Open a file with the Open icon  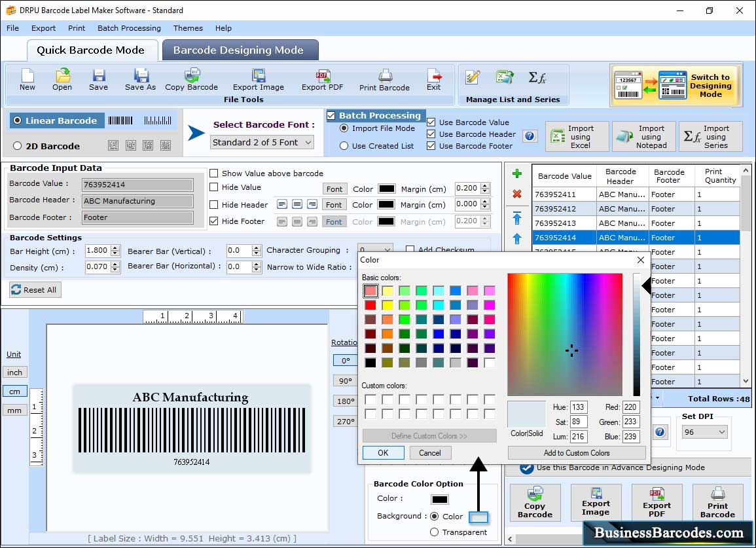[x=62, y=79]
